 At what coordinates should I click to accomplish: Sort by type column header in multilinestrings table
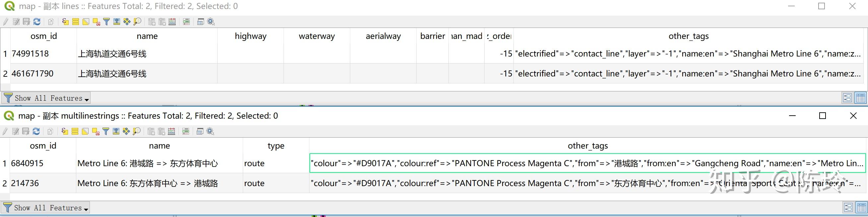(x=276, y=146)
